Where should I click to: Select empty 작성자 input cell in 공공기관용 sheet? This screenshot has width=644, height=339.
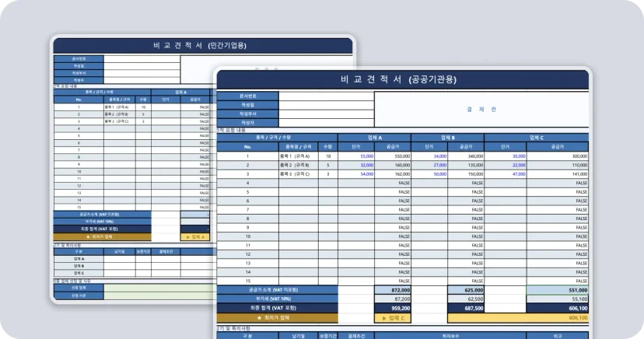click(x=327, y=123)
